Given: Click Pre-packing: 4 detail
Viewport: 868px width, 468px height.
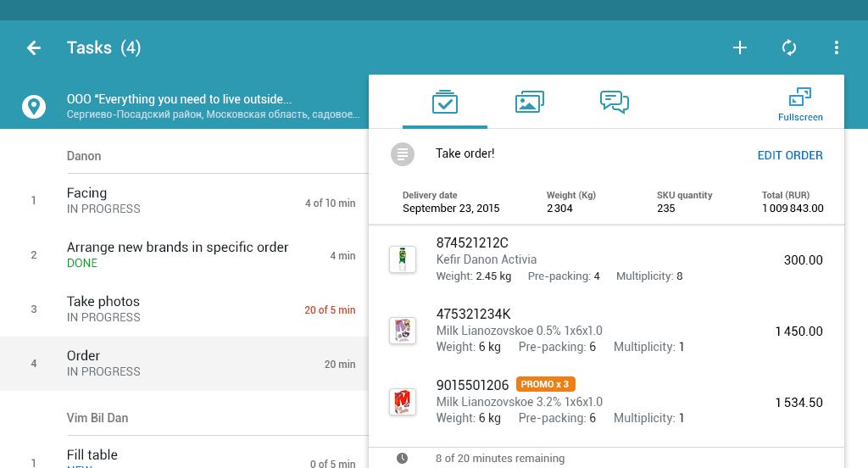Looking at the screenshot, I should pyautogui.click(x=564, y=276).
